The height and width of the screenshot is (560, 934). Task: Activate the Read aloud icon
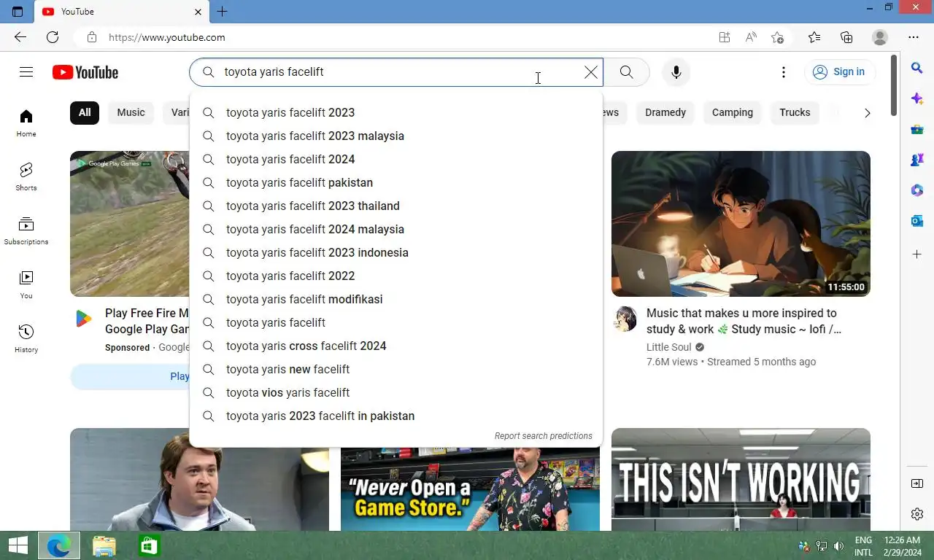pos(751,37)
